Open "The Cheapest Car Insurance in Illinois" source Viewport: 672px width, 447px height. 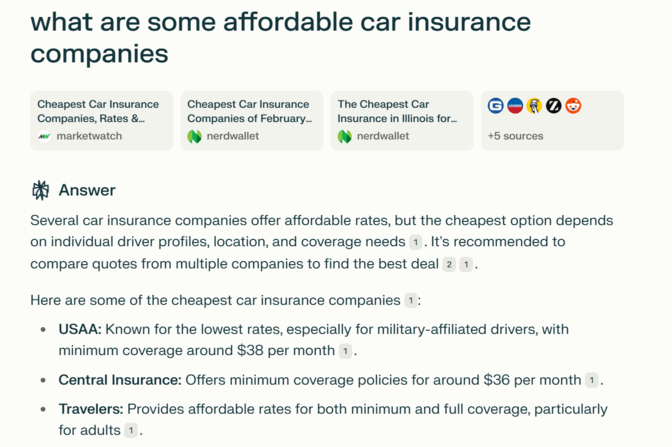[x=401, y=120]
